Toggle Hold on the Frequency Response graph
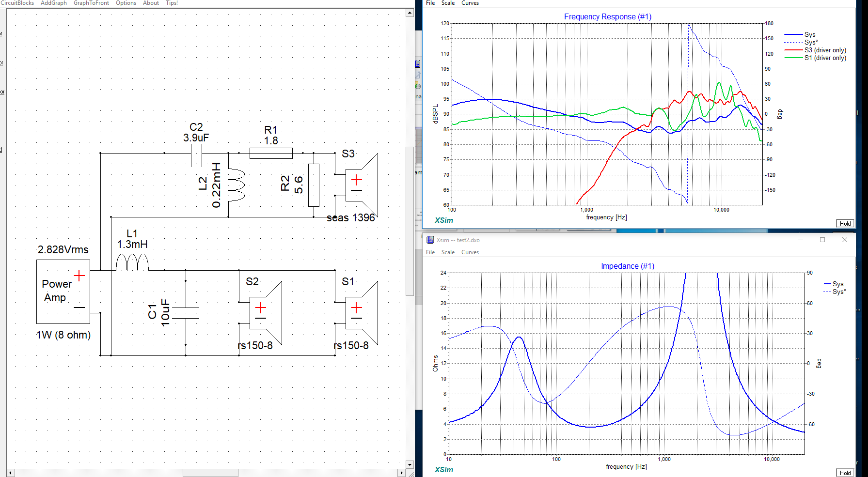This screenshot has width=868, height=477. [845, 223]
